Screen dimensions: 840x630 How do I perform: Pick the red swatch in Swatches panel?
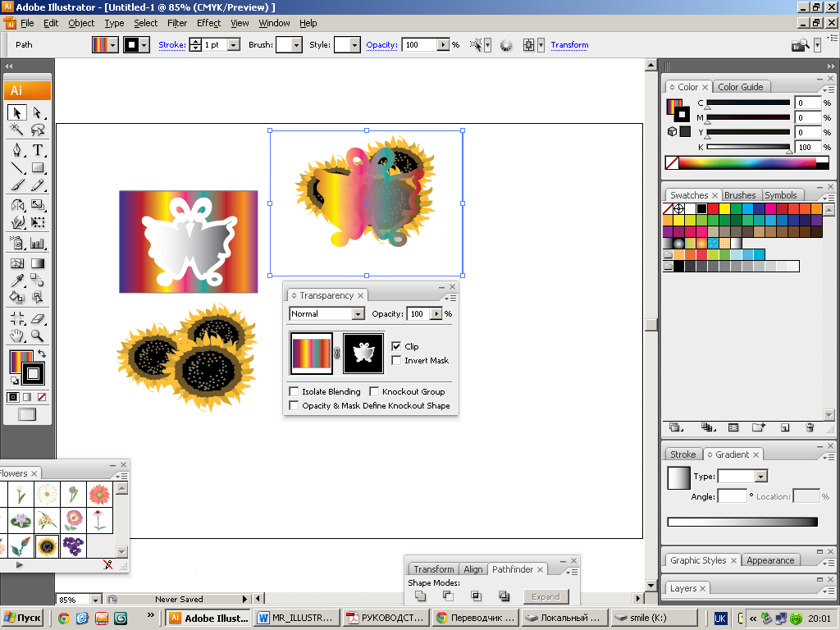tap(713, 208)
